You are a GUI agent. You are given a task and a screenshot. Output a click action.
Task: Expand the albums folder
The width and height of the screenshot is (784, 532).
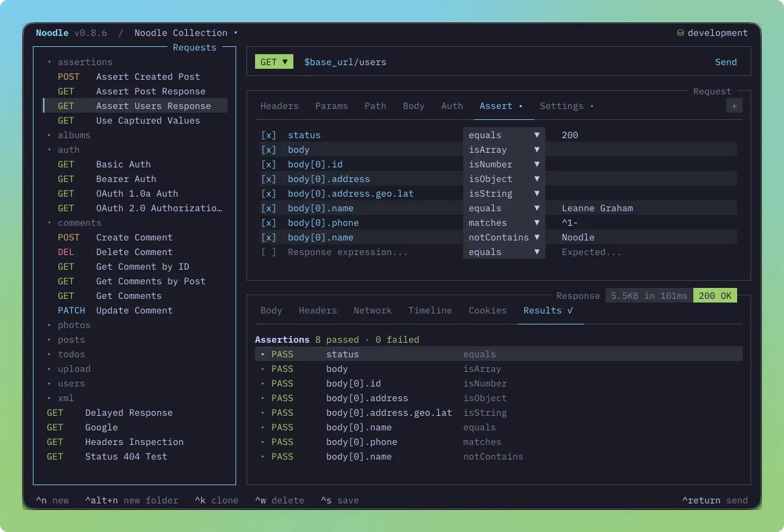pyautogui.click(x=69, y=135)
